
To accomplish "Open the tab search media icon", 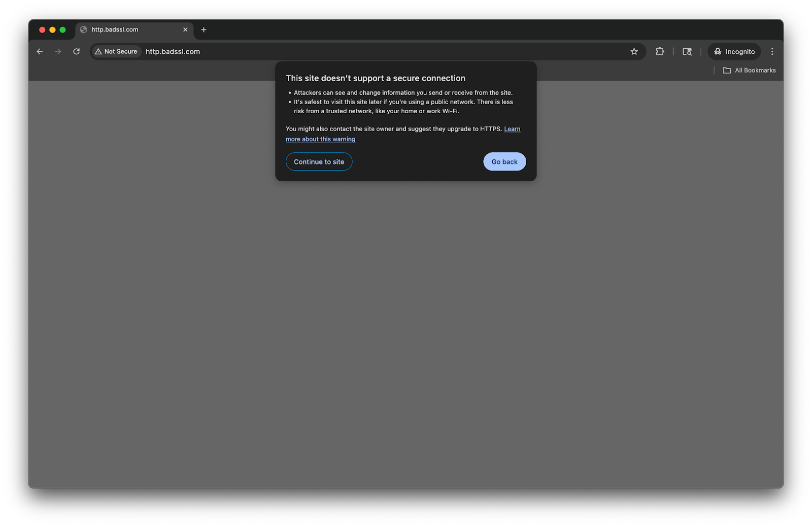I will point(687,51).
